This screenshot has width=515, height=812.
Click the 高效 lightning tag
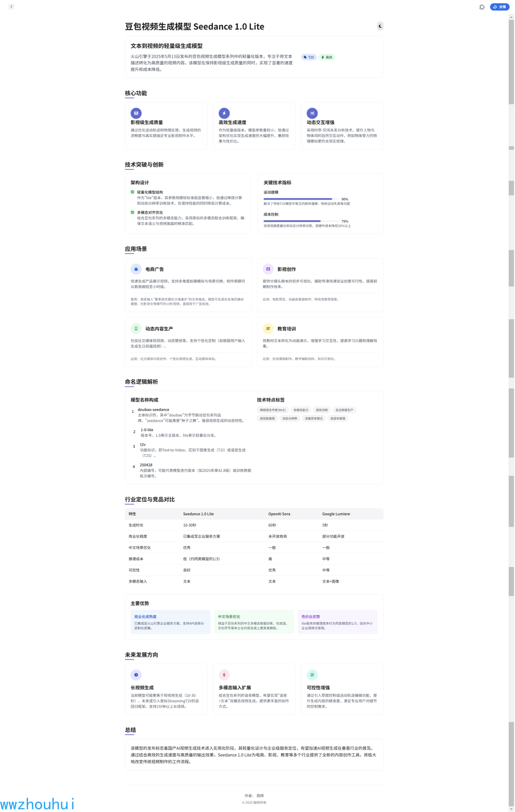pyautogui.click(x=327, y=57)
